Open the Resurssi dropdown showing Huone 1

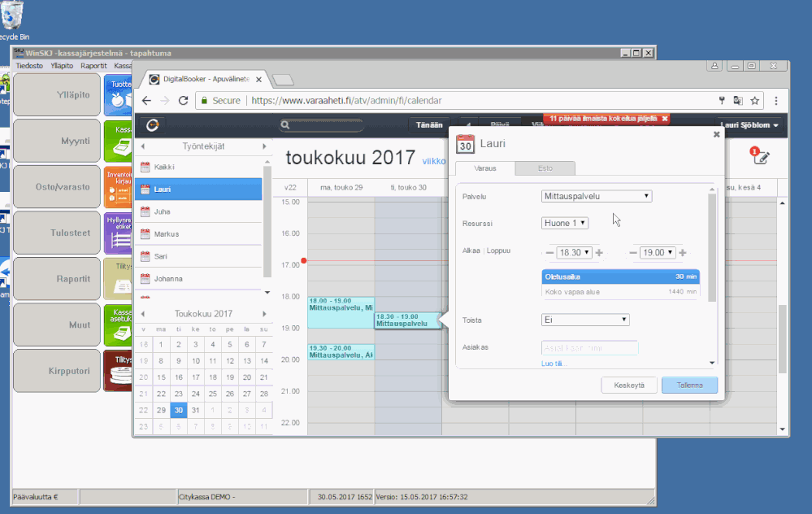click(x=564, y=222)
